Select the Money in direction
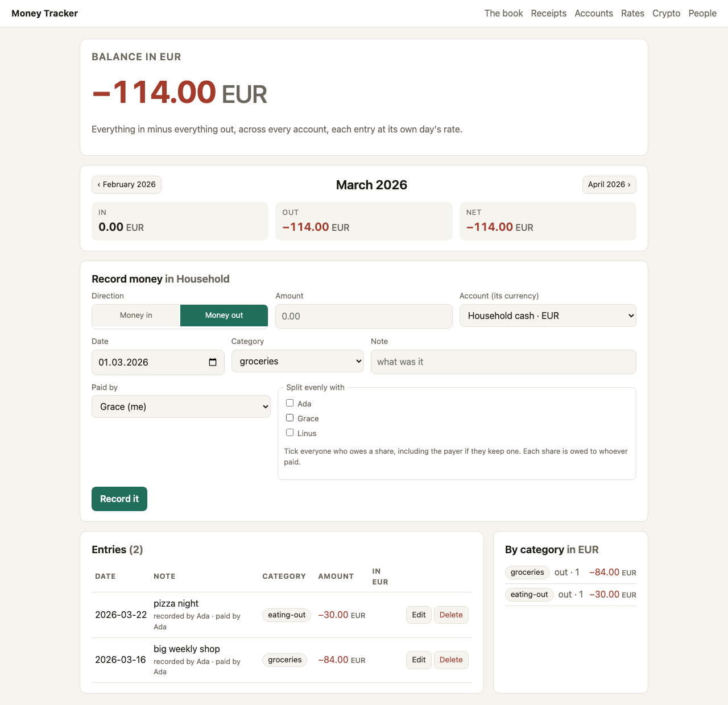Image resolution: width=728 pixels, height=705 pixels. [136, 316]
